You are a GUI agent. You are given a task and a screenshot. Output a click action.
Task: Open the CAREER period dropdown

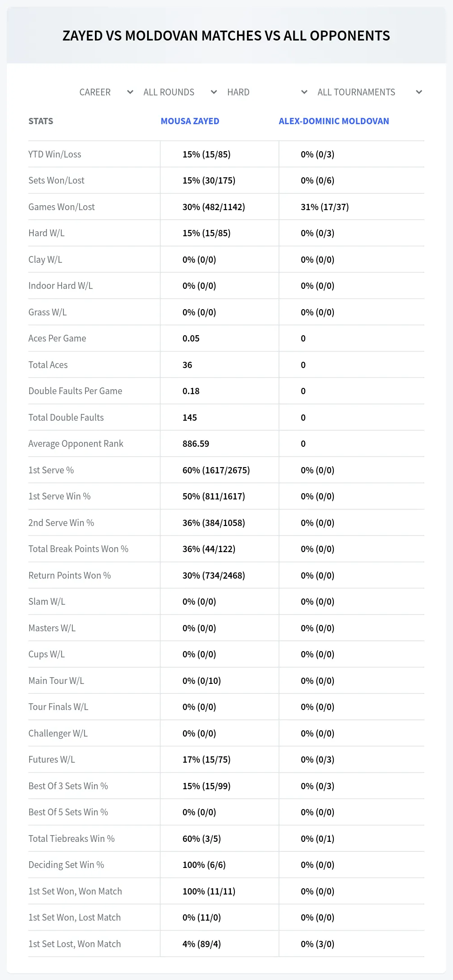pyautogui.click(x=106, y=92)
